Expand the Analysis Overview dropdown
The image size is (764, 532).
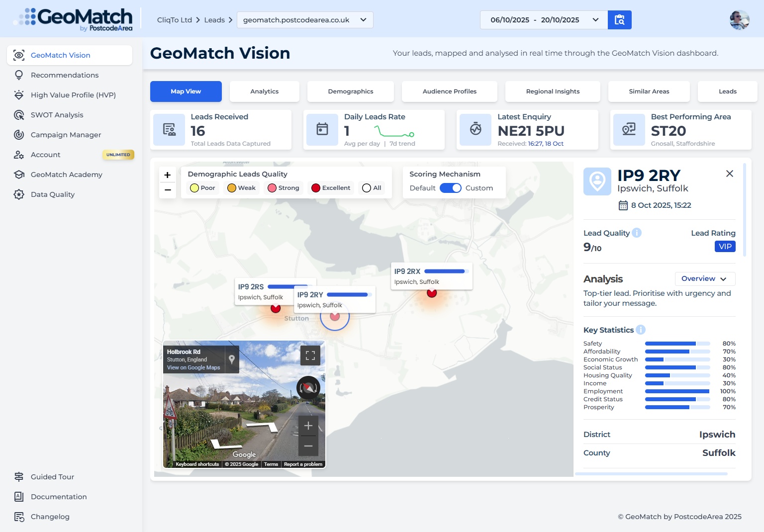[704, 278]
